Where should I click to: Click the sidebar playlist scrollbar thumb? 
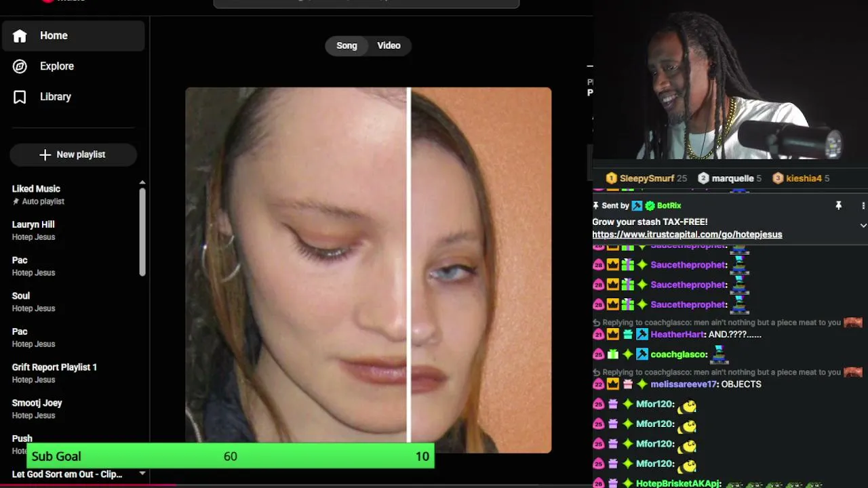click(x=142, y=232)
